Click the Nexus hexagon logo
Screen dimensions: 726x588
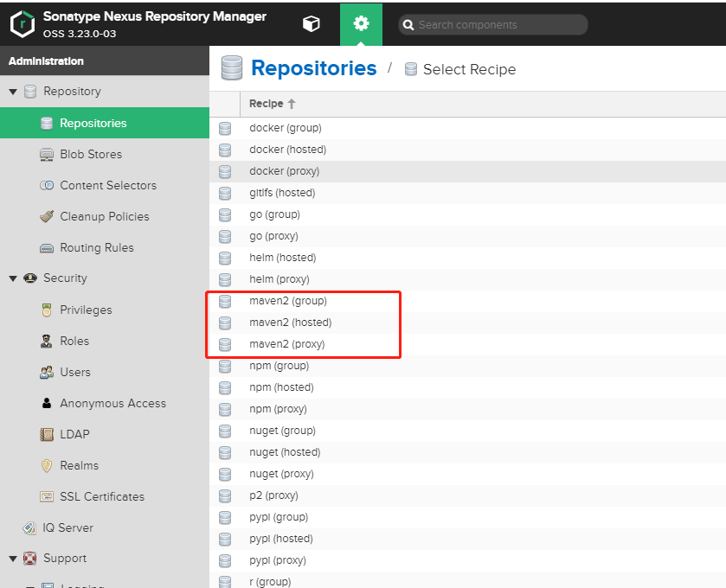point(22,24)
